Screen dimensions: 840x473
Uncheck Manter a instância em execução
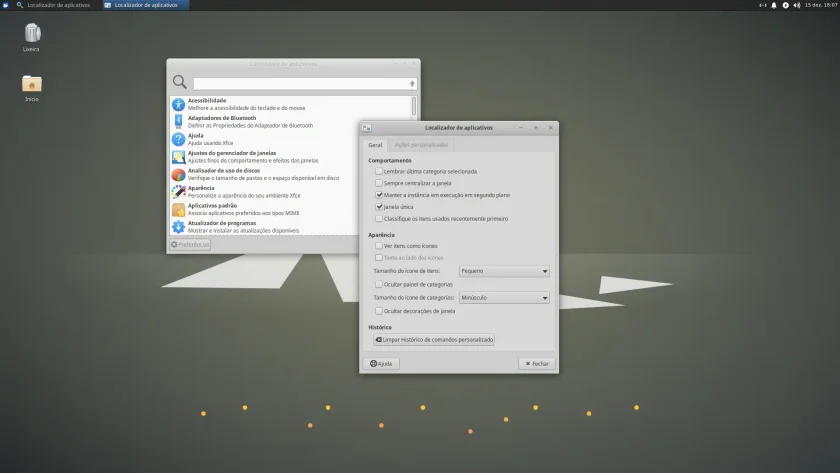point(379,195)
